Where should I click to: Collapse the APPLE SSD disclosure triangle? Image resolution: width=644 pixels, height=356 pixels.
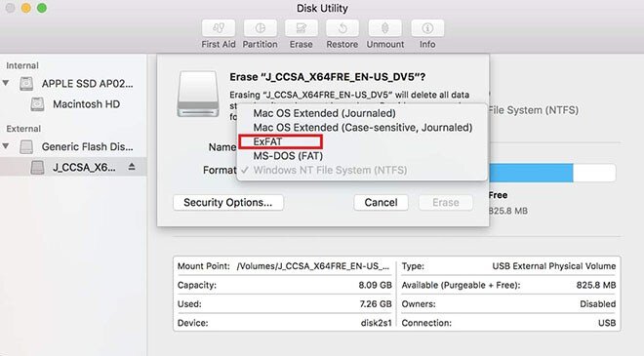click(x=6, y=83)
